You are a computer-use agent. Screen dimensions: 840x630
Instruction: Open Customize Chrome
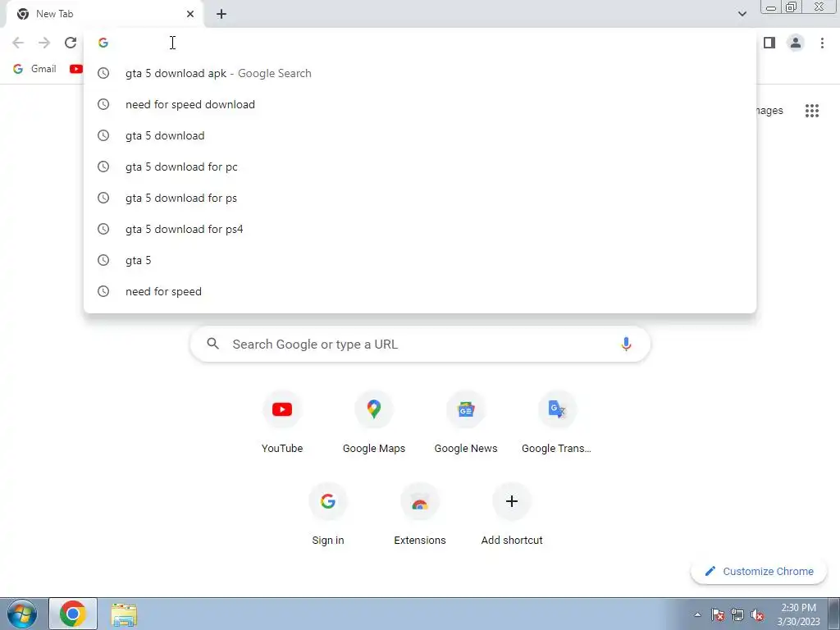click(x=759, y=571)
